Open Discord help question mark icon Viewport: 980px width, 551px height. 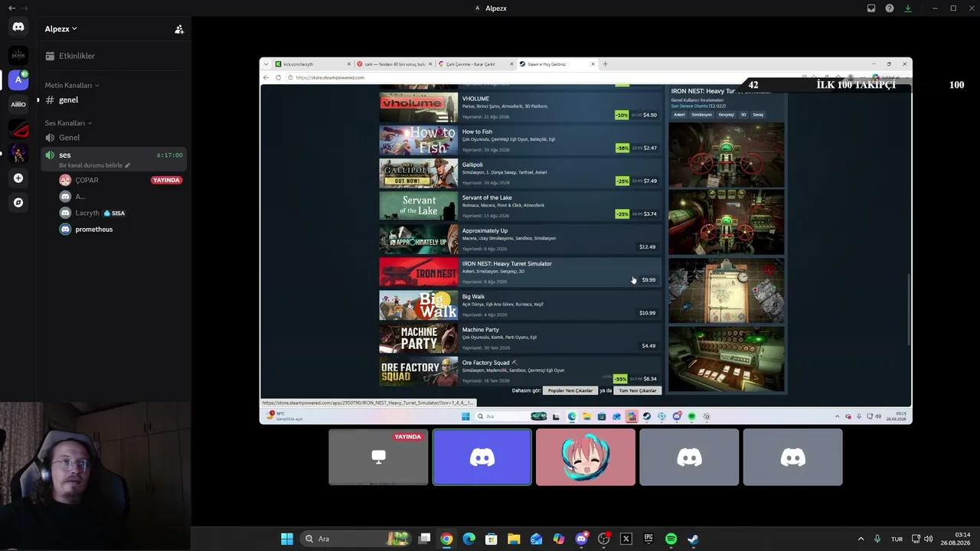tap(890, 8)
